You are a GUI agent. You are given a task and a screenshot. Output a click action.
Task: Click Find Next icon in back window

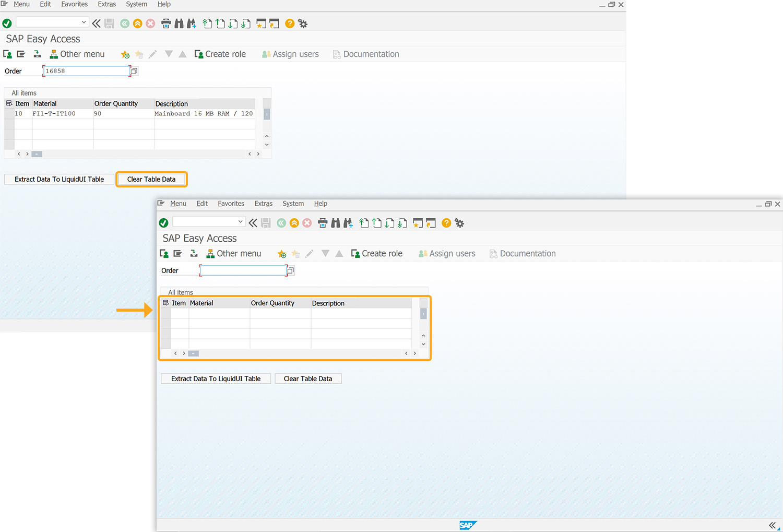pyautogui.click(x=192, y=23)
